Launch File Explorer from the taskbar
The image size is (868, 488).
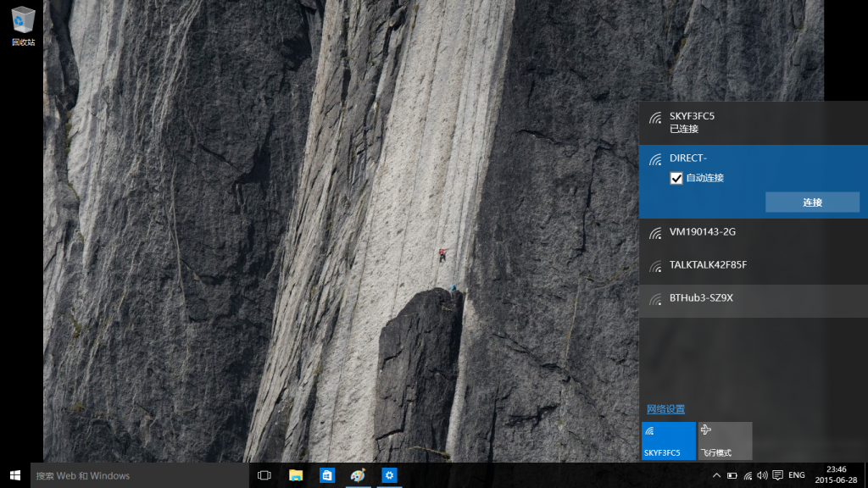(x=296, y=475)
